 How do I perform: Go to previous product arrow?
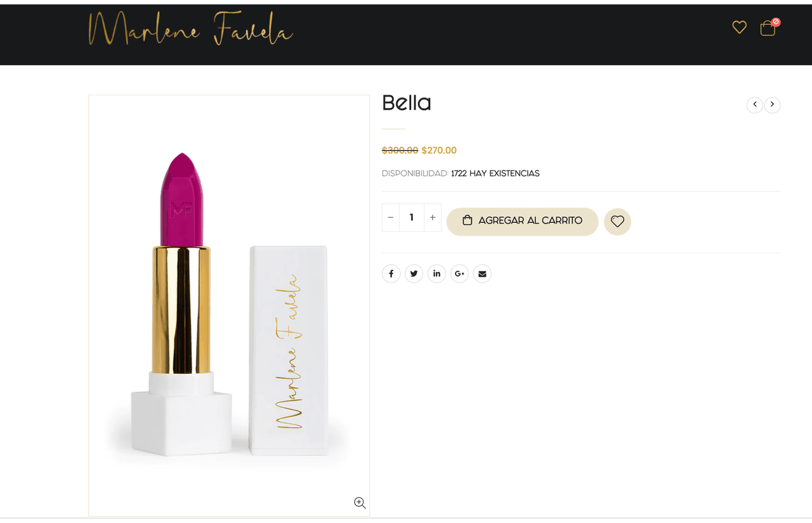[755, 105]
